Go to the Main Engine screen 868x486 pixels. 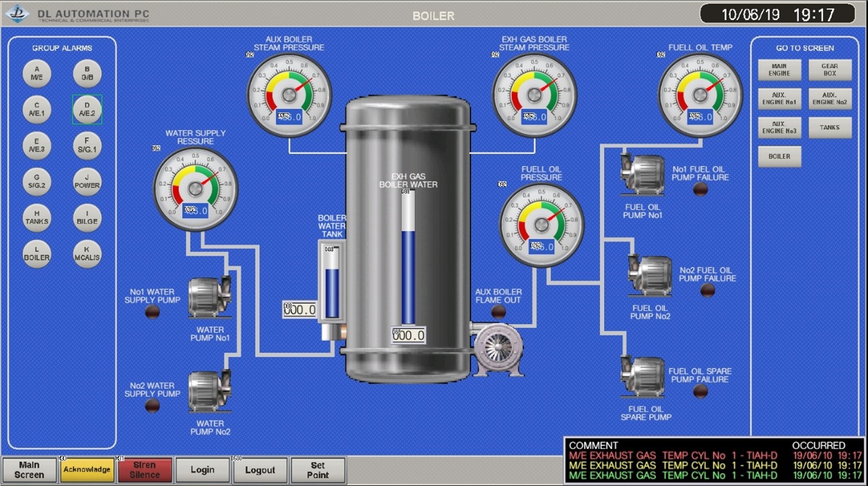[779, 70]
